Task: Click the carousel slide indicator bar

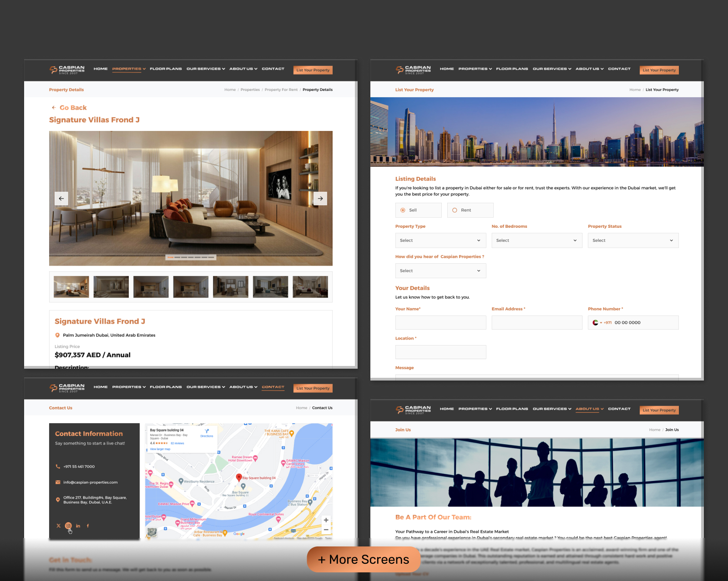Action: (x=190, y=257)
